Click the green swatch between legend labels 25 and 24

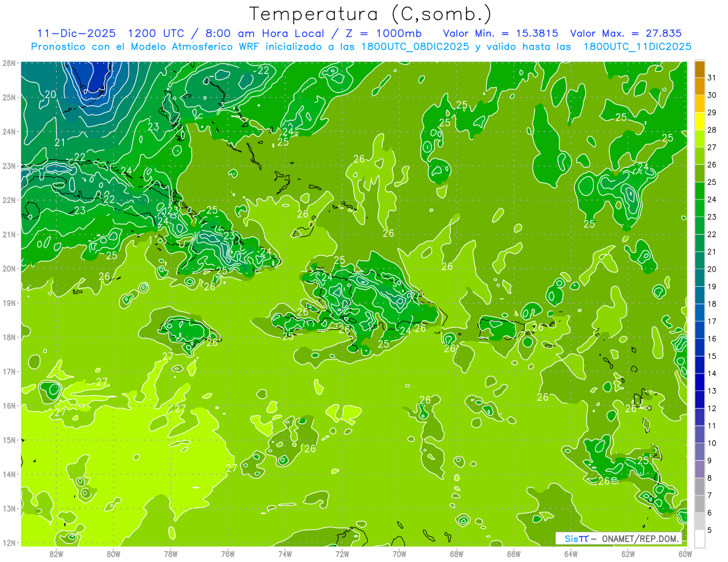click(699, 190)
